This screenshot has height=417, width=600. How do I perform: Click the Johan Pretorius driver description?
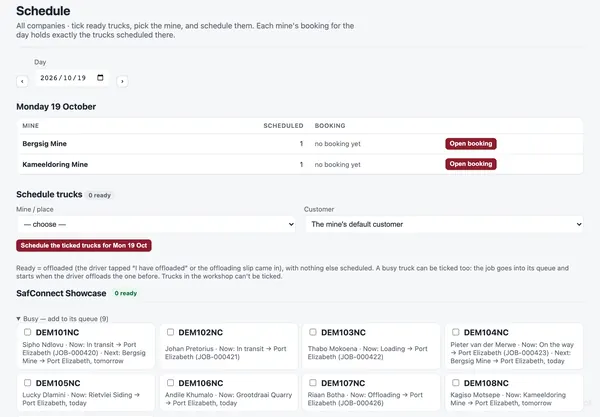[226, 353]
